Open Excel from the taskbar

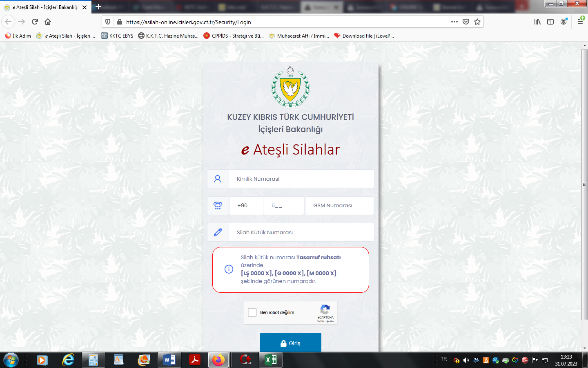(x=271, y=360)
